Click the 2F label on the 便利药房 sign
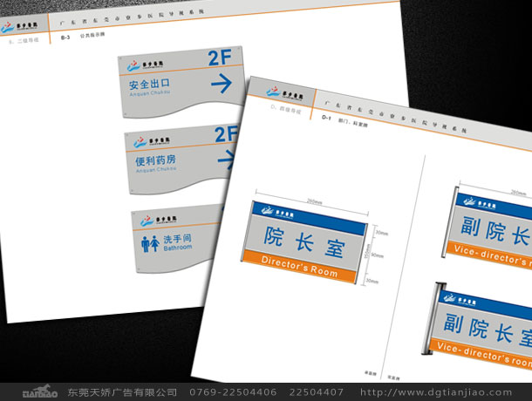Image resolution: width=532 pixels, height=401 pixels. tap(226, 133)
